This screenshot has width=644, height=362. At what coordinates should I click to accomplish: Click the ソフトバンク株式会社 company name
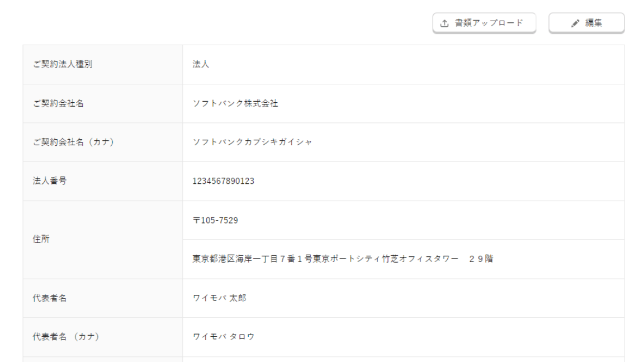tap(235, 103)
